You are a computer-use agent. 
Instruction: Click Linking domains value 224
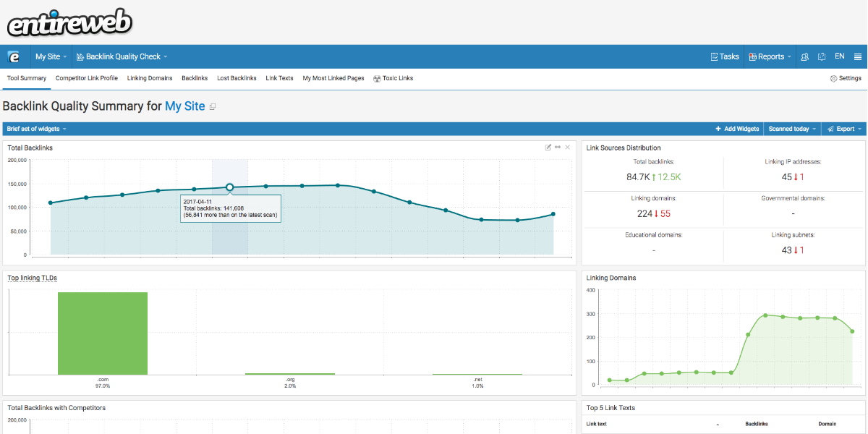point(644,213)
